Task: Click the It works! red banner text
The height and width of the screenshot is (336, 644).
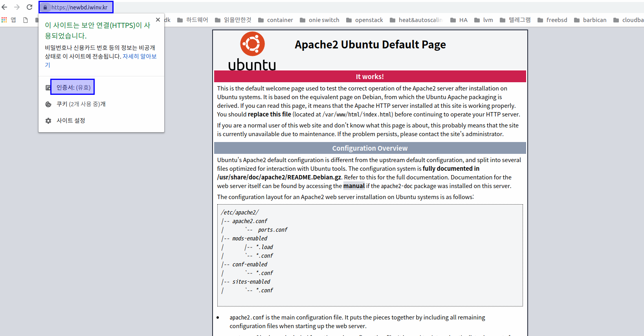Action: tap(370, 76)
